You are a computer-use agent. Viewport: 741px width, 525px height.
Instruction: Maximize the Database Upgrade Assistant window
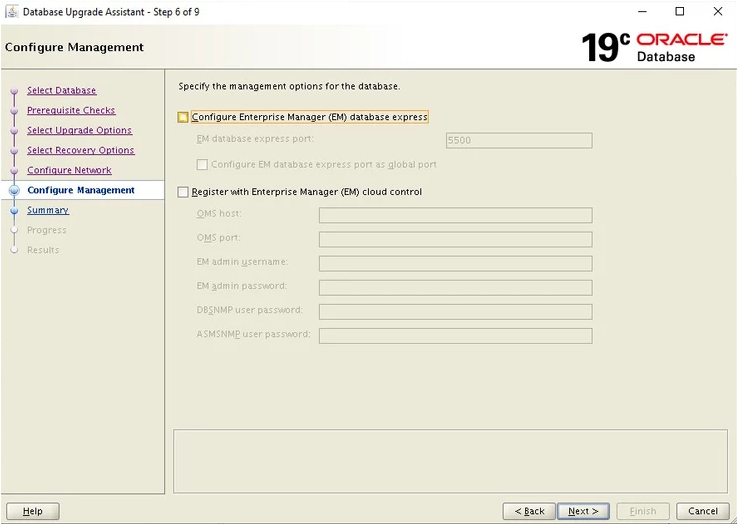coord(680,11)
